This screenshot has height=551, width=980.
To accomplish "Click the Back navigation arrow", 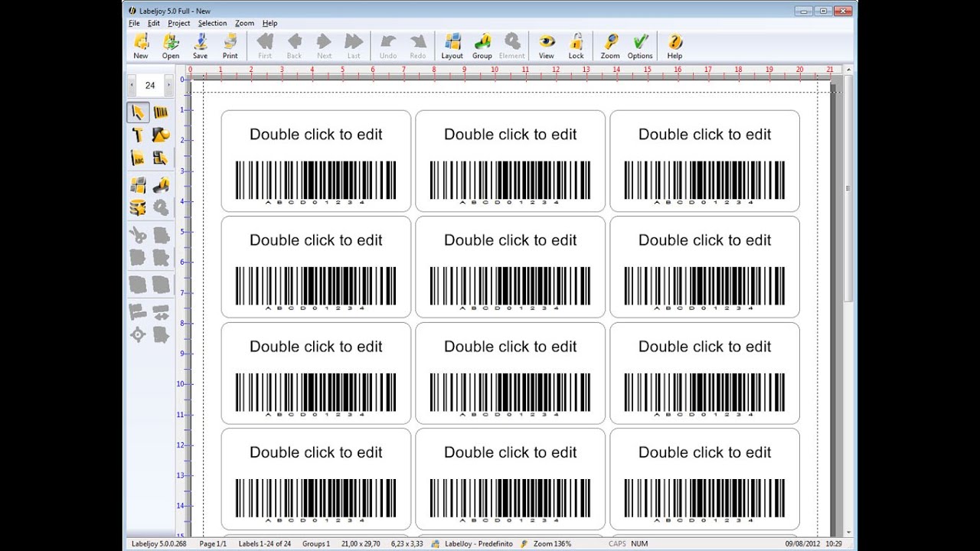I will pyautogui.click(x=294, y=46).
